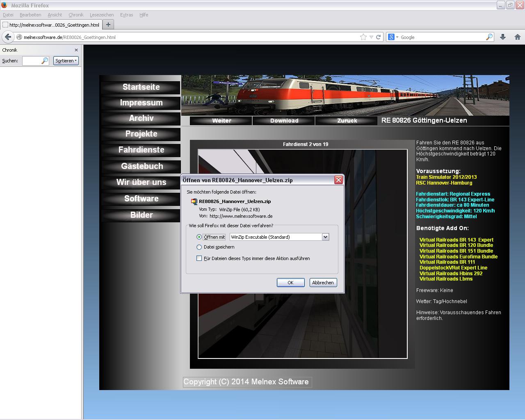
Task: Click the browser back arrow button
Action: 8,37
